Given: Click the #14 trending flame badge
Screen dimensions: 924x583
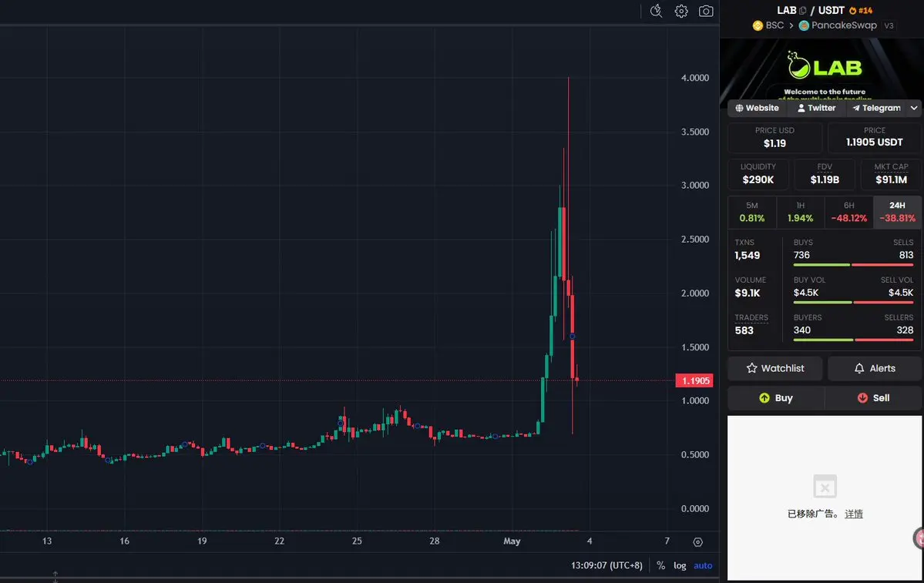Looking at the screenshot, I should (x=861, y=11).
